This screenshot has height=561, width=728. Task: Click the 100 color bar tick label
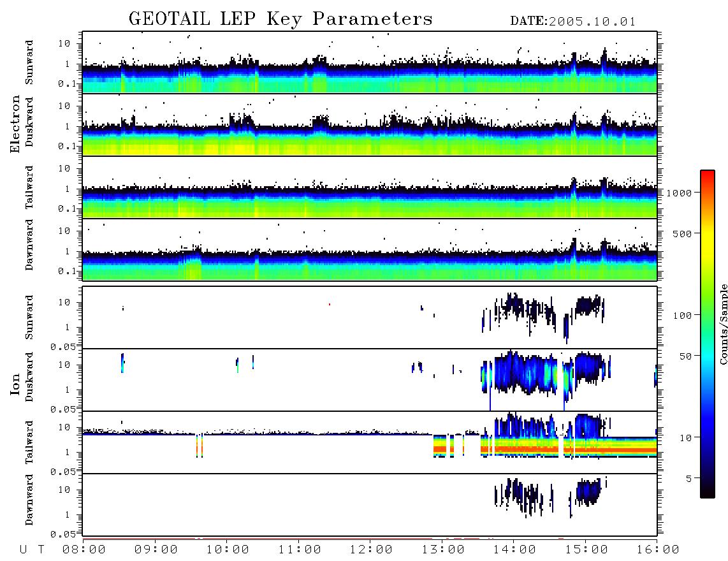(683, 316)
